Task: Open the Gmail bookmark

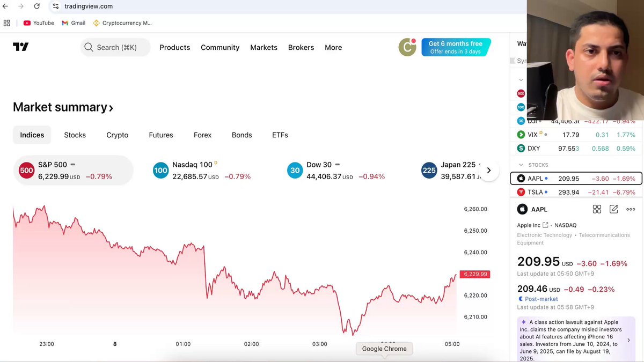Action: click(x=74, y=23)
